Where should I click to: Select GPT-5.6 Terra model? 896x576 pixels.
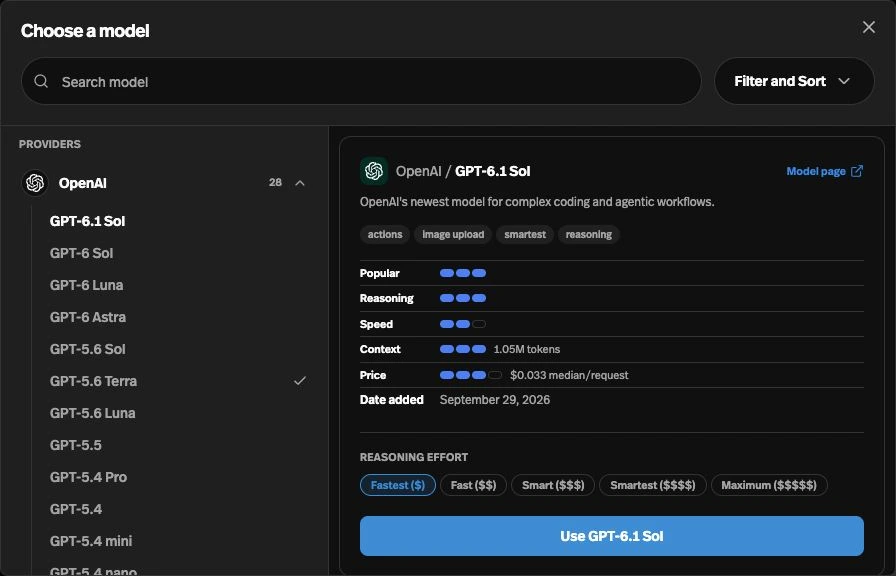[93, 381]
